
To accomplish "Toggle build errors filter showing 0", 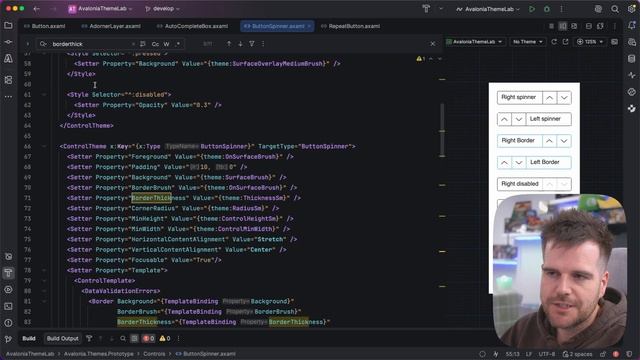I will (x=148, y=338).
